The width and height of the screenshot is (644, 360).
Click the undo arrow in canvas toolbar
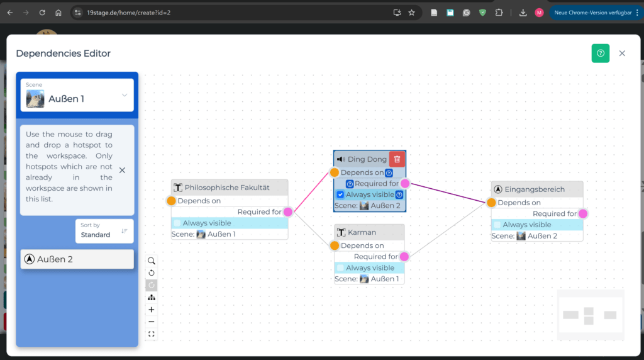(152, 273)
